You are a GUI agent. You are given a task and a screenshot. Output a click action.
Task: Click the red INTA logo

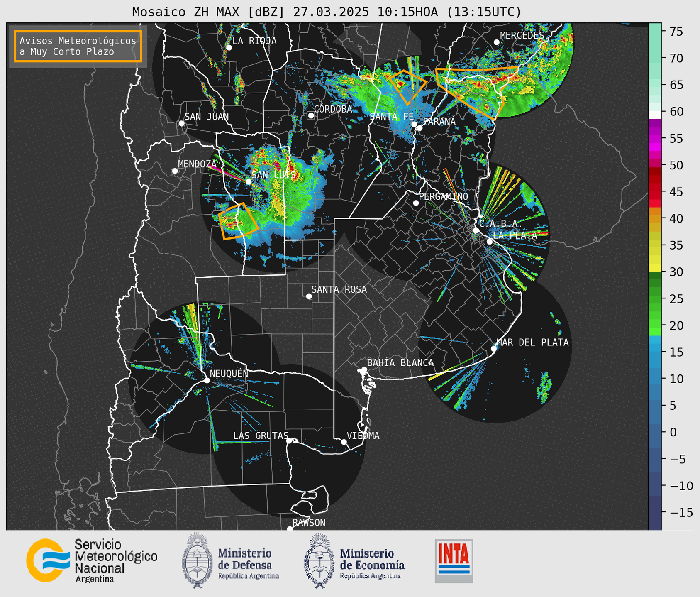[x=454, y=561]
